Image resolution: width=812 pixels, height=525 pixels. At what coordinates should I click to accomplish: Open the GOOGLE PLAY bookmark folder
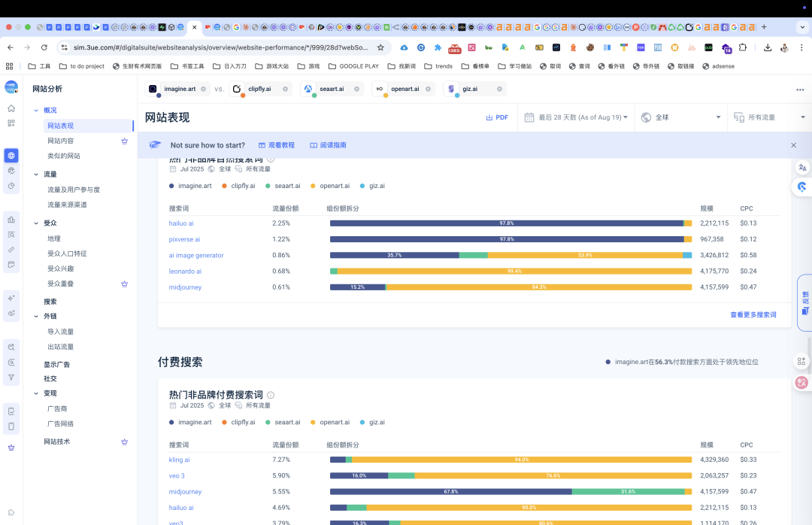point(353,66)
